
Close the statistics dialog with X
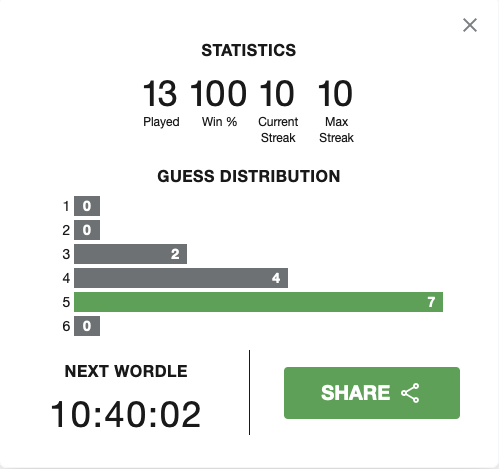tap(470, 25)
